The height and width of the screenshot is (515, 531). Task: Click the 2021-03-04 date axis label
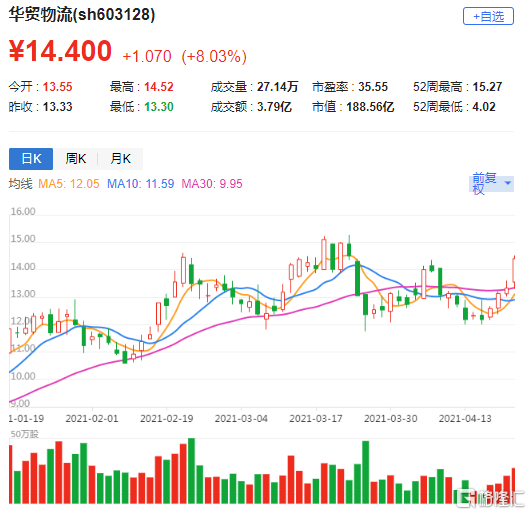(241, 419)
